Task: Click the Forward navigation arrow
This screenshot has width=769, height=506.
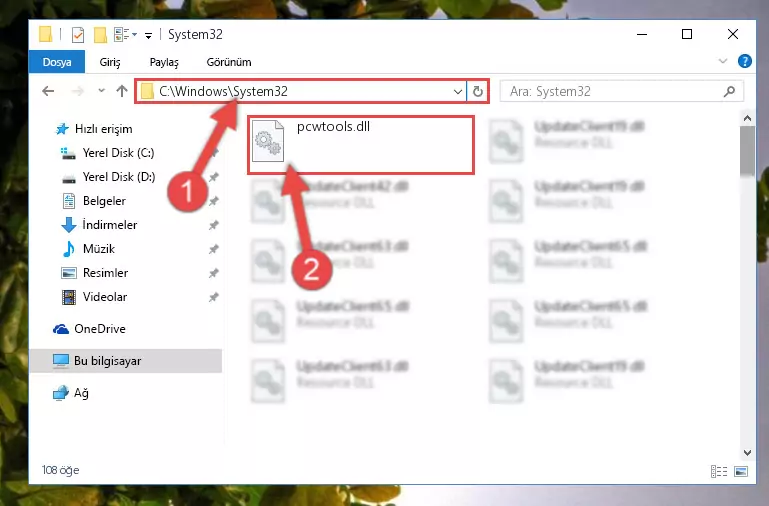Action: [77, 91]
